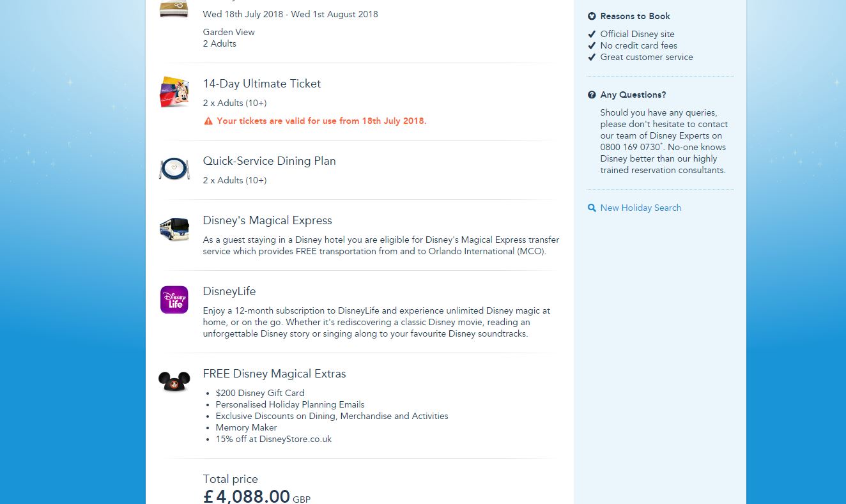Click the Great customer service checkmark
This screenshot has width=846, height=504.
[x=592, y=57]
